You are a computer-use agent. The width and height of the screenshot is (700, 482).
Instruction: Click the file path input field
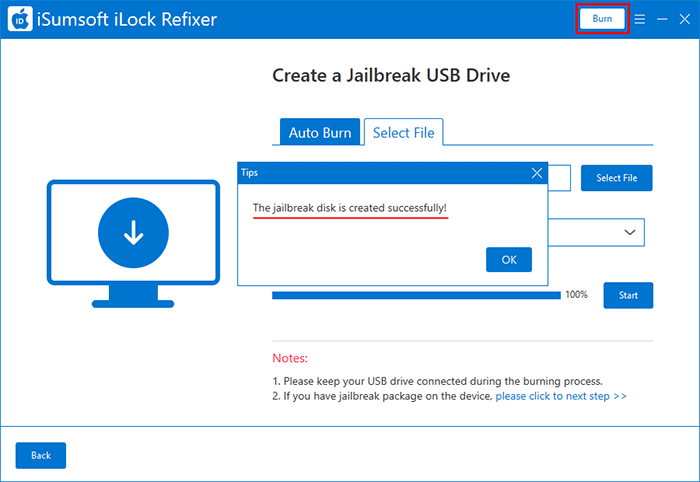pos(559,178)
